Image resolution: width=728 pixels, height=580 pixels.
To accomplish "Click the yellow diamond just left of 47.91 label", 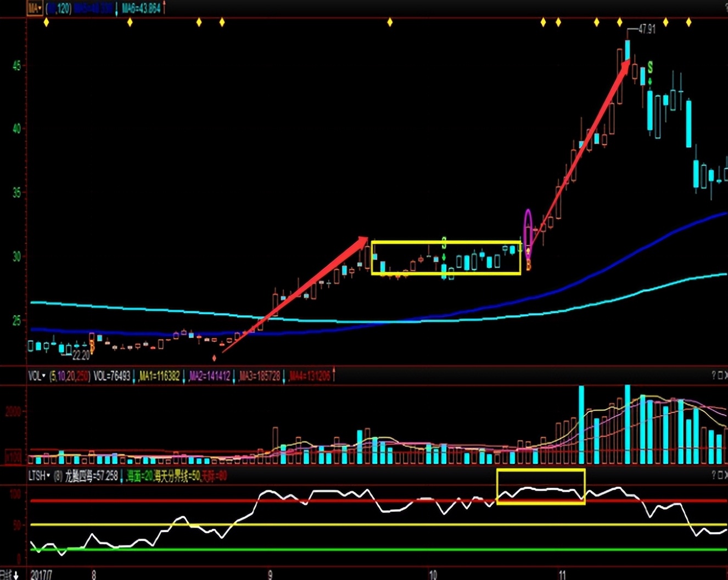I will click(620, 23).
